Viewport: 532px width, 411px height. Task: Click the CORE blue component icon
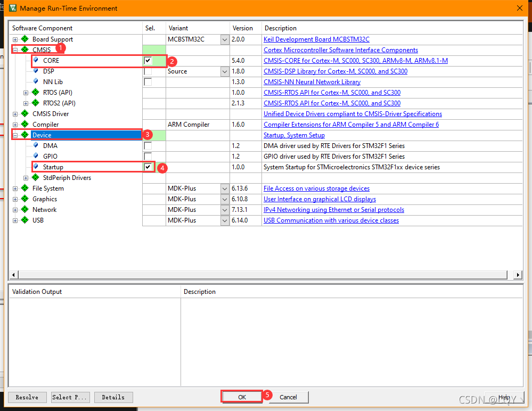(x=36, y=60)
